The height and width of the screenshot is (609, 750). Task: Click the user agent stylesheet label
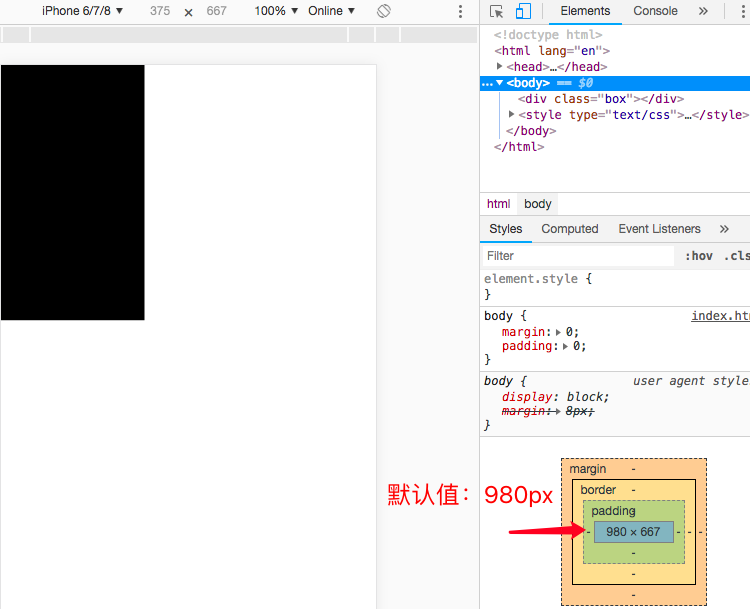[691, 381]
